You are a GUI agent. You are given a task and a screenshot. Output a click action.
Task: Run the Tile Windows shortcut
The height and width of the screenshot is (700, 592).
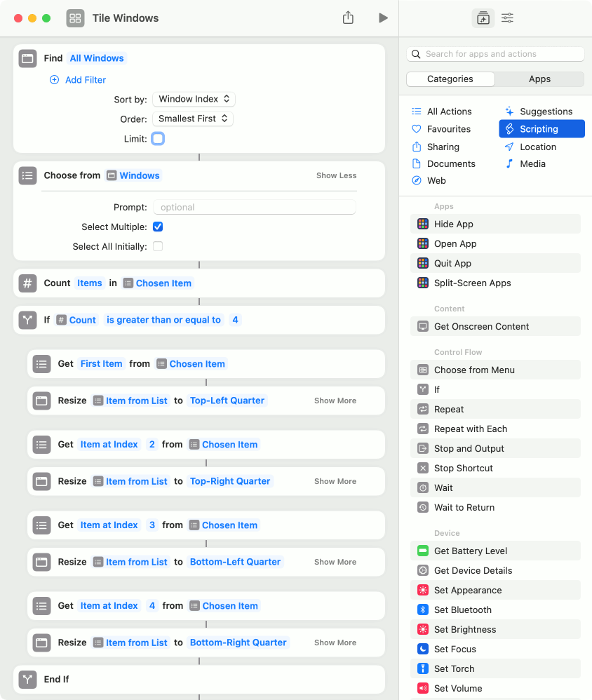coord(383,18)
